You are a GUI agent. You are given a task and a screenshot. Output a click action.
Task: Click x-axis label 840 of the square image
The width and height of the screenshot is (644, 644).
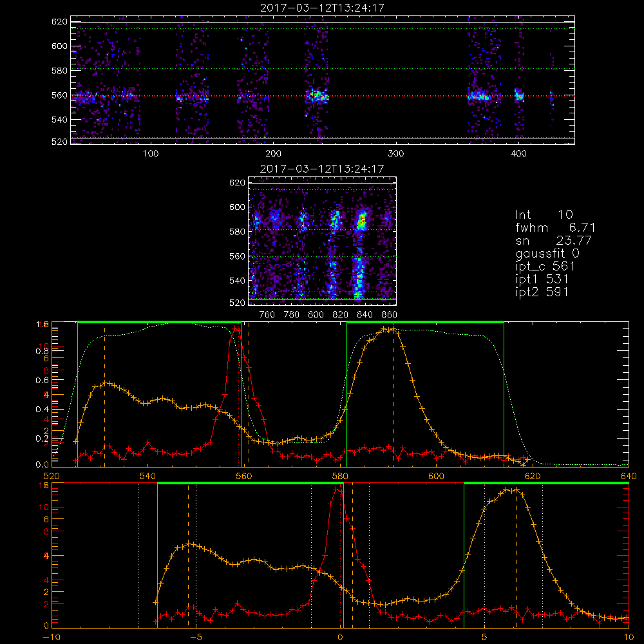365,315
